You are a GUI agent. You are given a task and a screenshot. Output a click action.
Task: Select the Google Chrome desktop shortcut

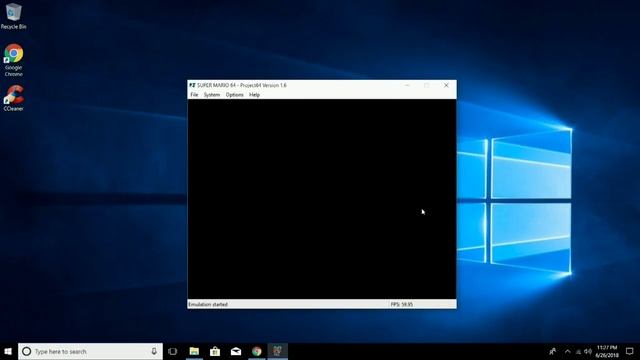(13, 60)
